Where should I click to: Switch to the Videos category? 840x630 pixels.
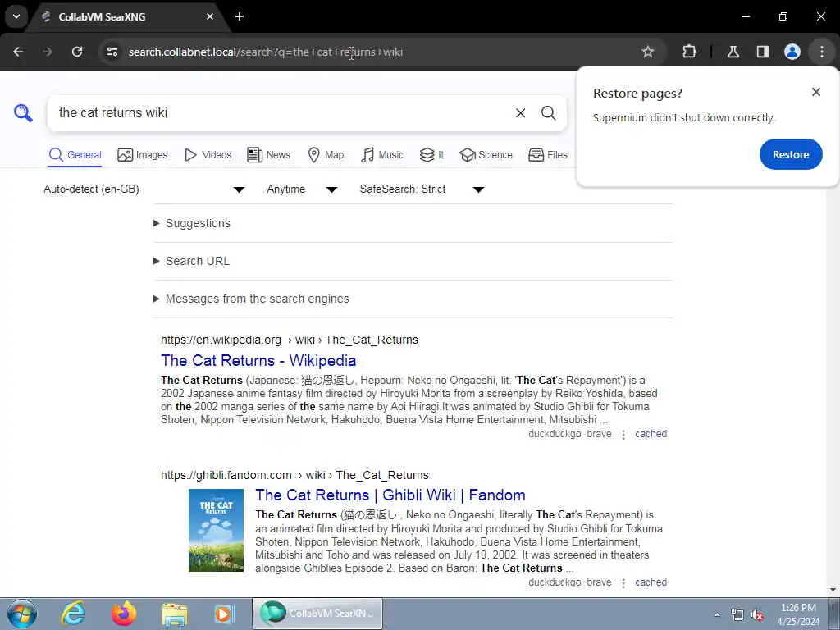[208, 155]
